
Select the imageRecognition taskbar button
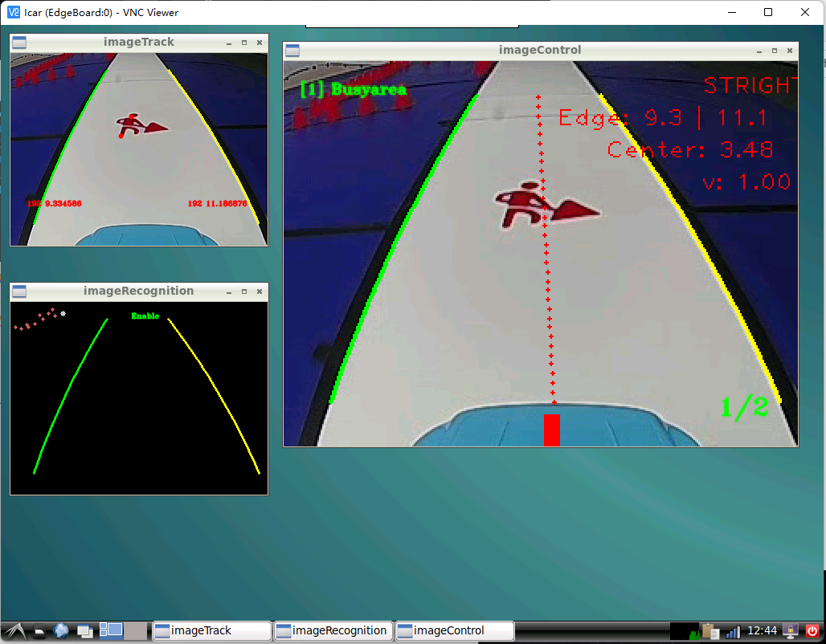pos(333,630)
